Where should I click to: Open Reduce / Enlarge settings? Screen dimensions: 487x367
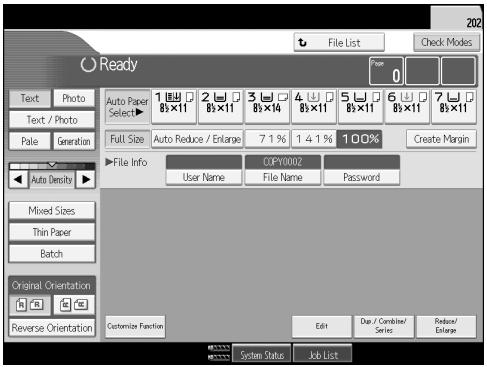446,326
